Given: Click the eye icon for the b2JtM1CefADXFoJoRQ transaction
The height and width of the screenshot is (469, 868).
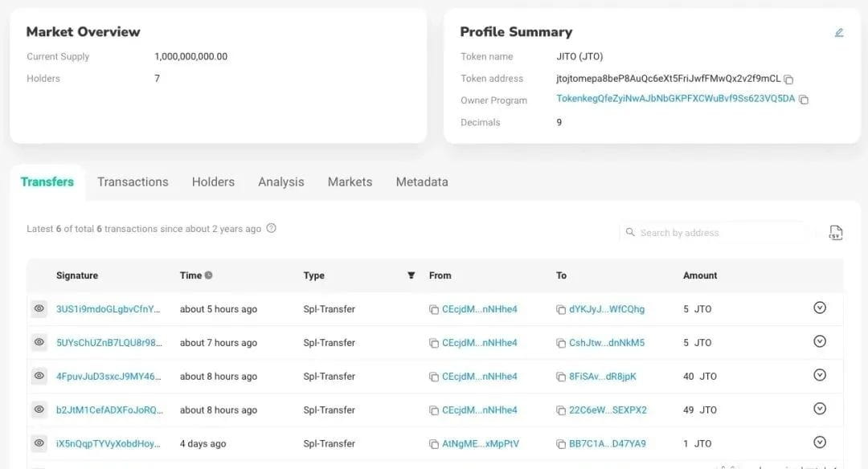Looking at the screenshot, I should click(x=39, y=410).
